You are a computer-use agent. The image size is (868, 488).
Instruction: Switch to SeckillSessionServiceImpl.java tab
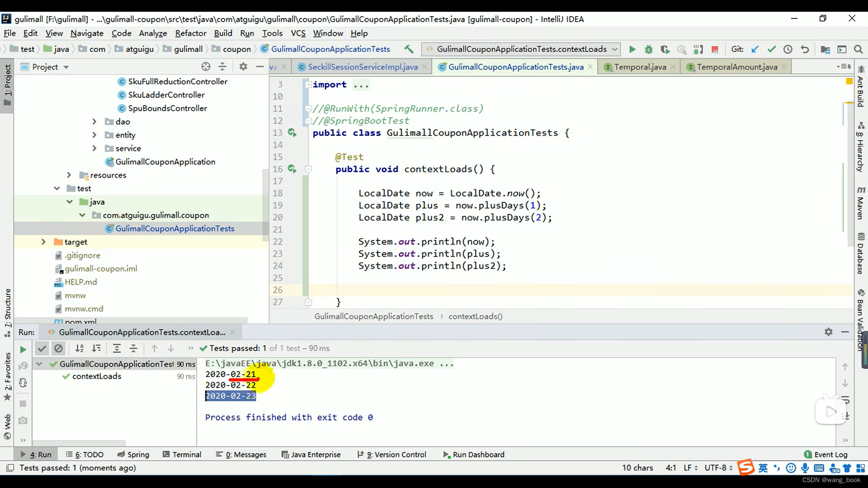[x=362, y=67]
